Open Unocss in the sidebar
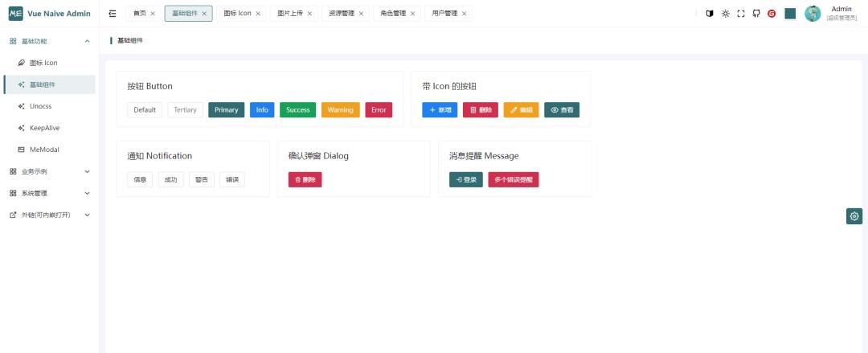This screenshot has height=353, width=868. 49,106
